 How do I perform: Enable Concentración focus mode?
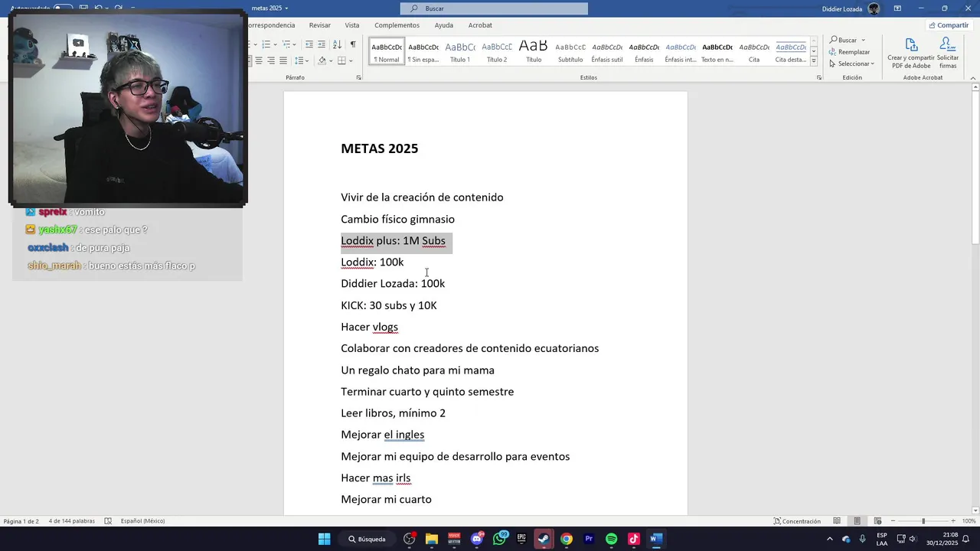797,521
